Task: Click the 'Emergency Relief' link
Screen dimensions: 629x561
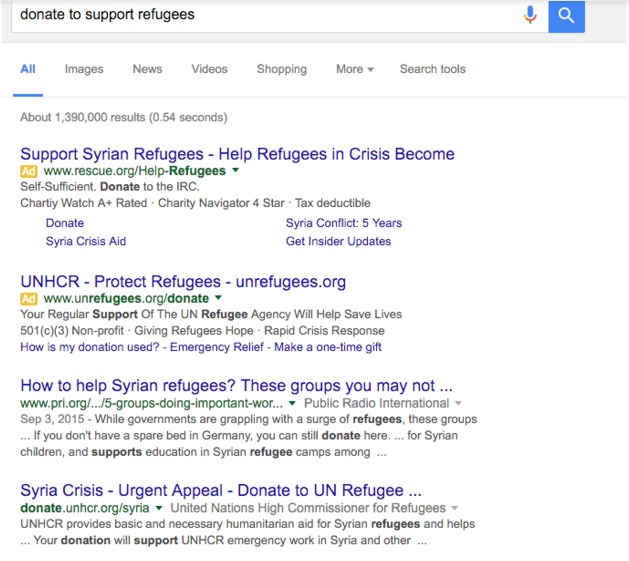Action: [217, 347]
